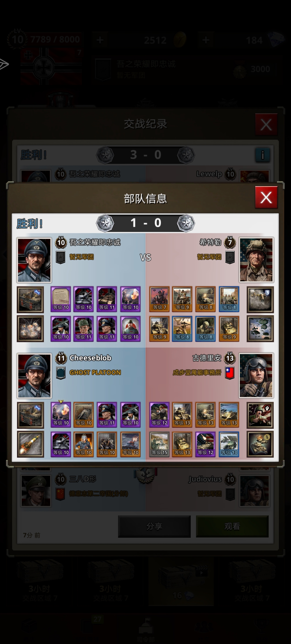Tap the Taiwan flag legion badge

230,373
